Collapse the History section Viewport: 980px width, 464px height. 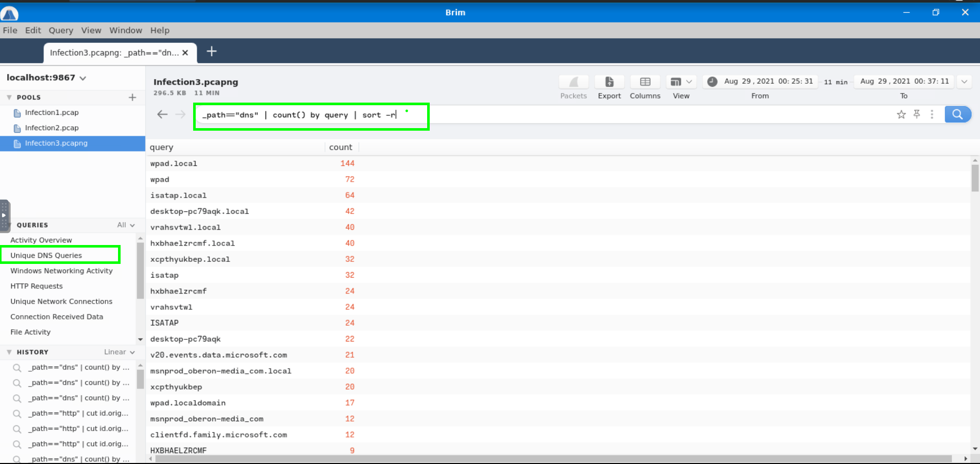[x=9, y=352]
